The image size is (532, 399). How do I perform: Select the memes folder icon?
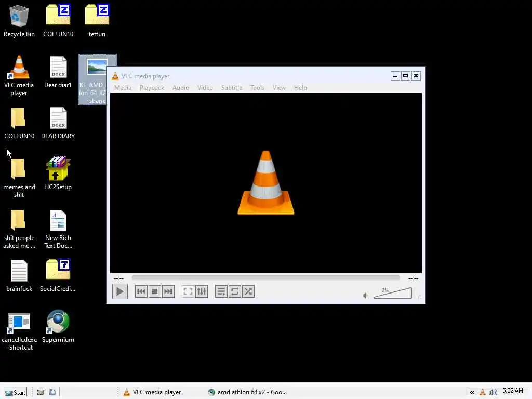[19, 178]
